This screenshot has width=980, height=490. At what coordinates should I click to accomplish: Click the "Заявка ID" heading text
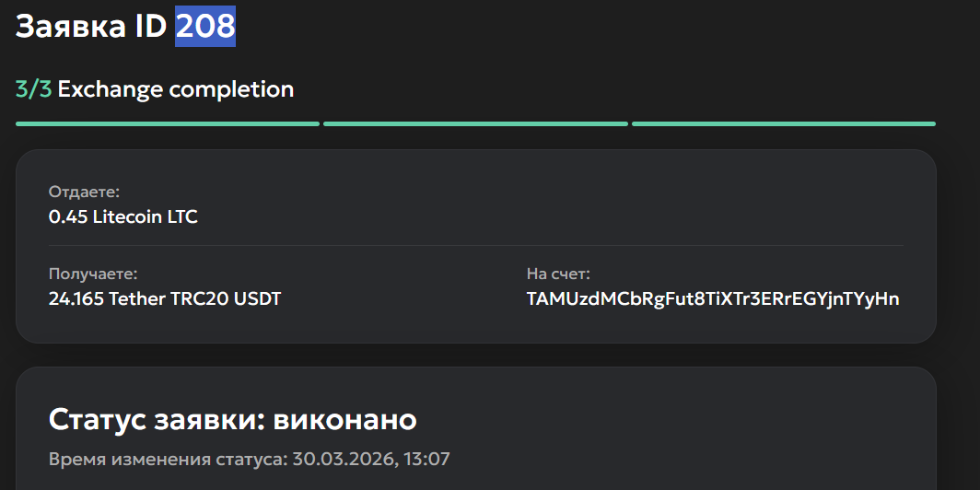[92, 26]
